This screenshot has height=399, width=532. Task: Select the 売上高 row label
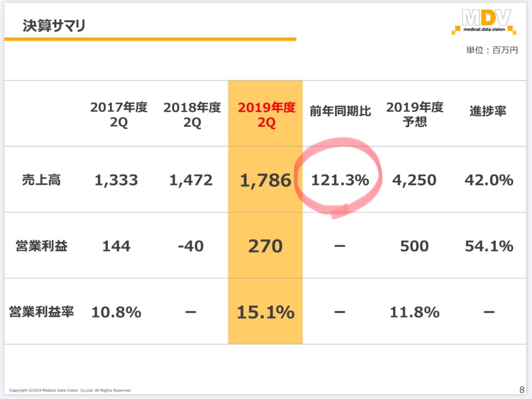click(x=42, y=180)
